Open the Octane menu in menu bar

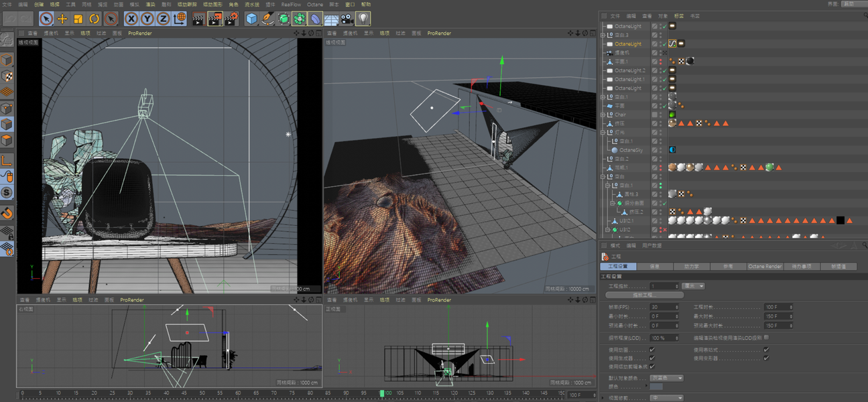(x=314, y=4)
